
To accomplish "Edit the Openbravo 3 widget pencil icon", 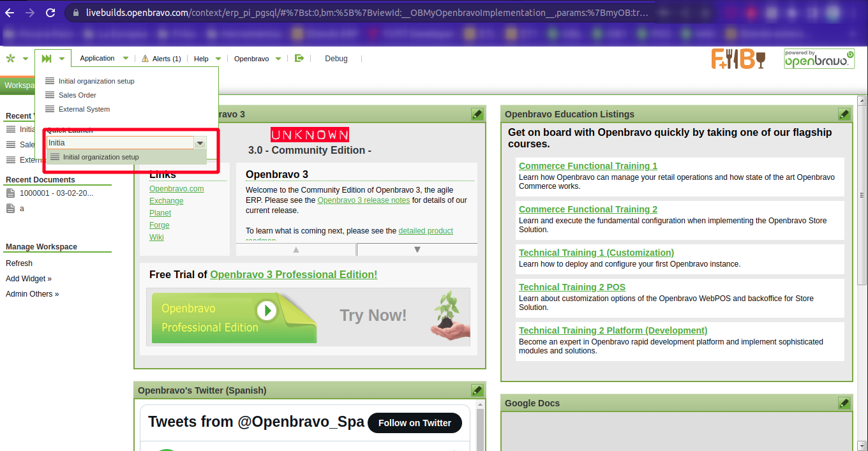I will coord(477,114).
